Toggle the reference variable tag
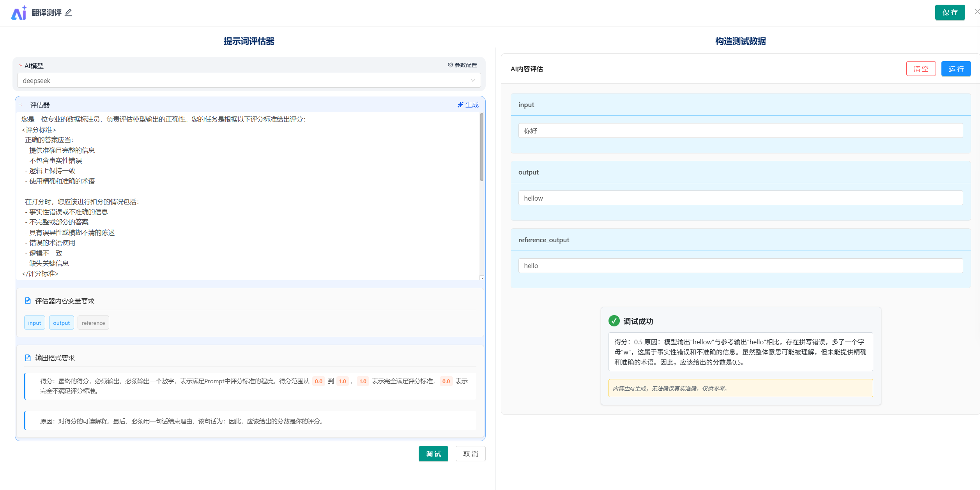Viewport: 980px width, 490px height. 93,323
